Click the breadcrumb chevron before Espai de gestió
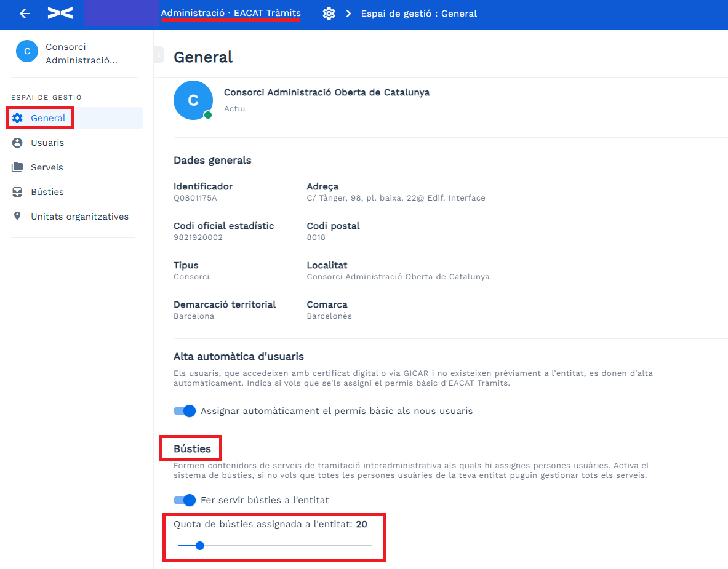The image size is (728, 569). pyautogui.click(x=349, y=14)
